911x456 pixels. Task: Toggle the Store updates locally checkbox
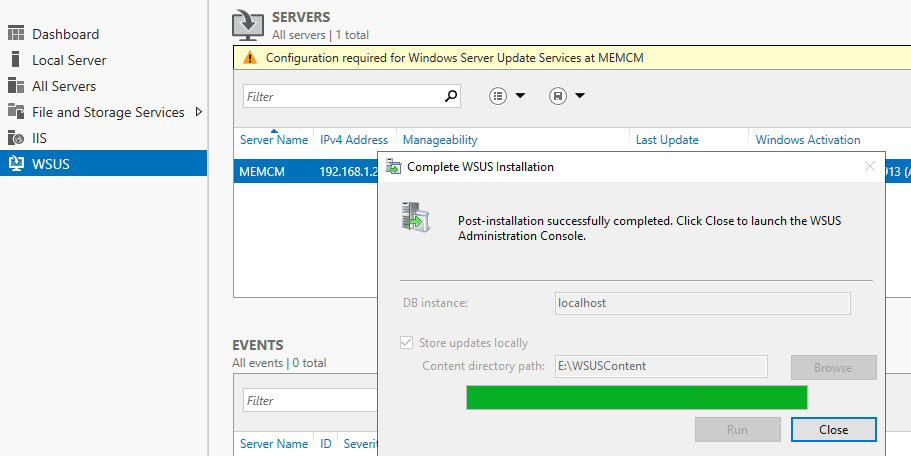pyautogui.click(x=407, y=343)
